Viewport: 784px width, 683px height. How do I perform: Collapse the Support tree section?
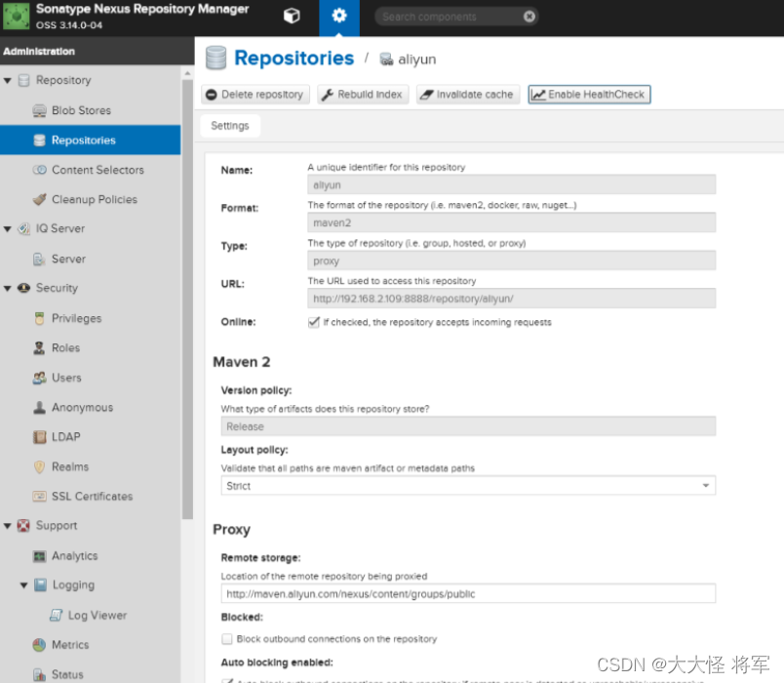tap(8, 526)
